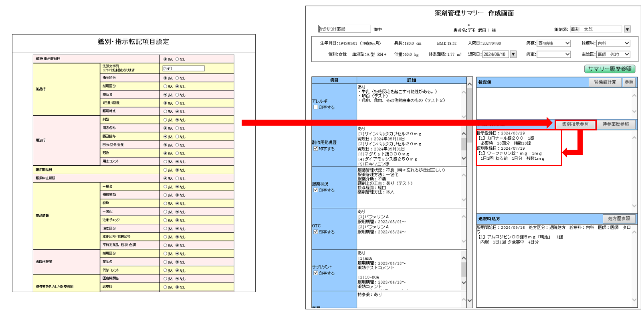Click the 鑑別指示参照 button
This screenshot has height=311, width=644.
point(575,124)
